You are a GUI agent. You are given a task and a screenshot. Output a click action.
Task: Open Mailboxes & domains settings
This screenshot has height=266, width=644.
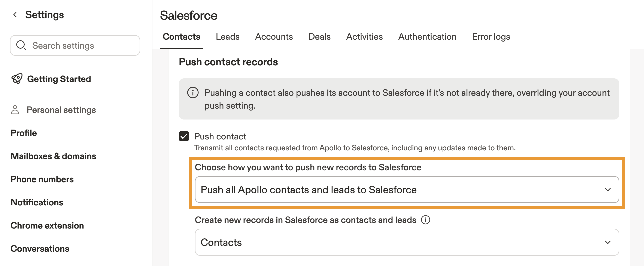click(53, 156)
